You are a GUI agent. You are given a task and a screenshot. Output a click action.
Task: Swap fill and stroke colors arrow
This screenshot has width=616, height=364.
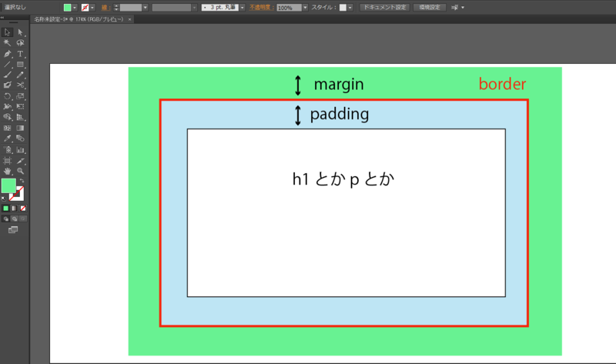[x=22, y=181]
